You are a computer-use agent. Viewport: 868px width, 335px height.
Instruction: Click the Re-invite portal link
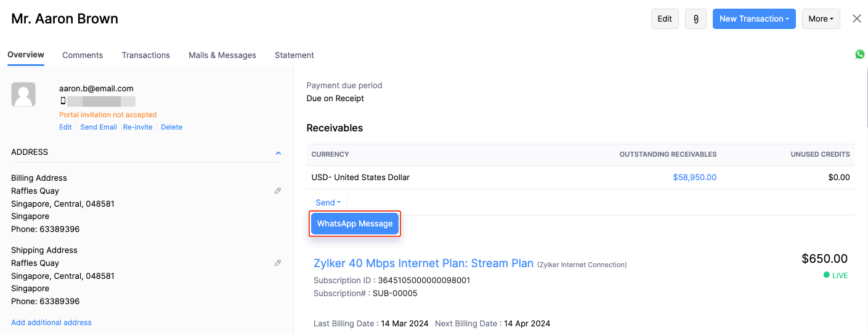pos(137,127)
